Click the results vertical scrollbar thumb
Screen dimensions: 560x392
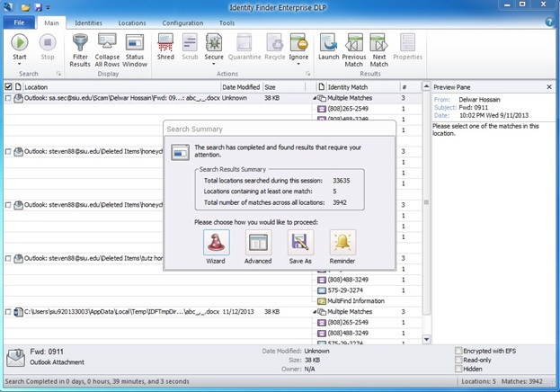click(x=426, y=202)
